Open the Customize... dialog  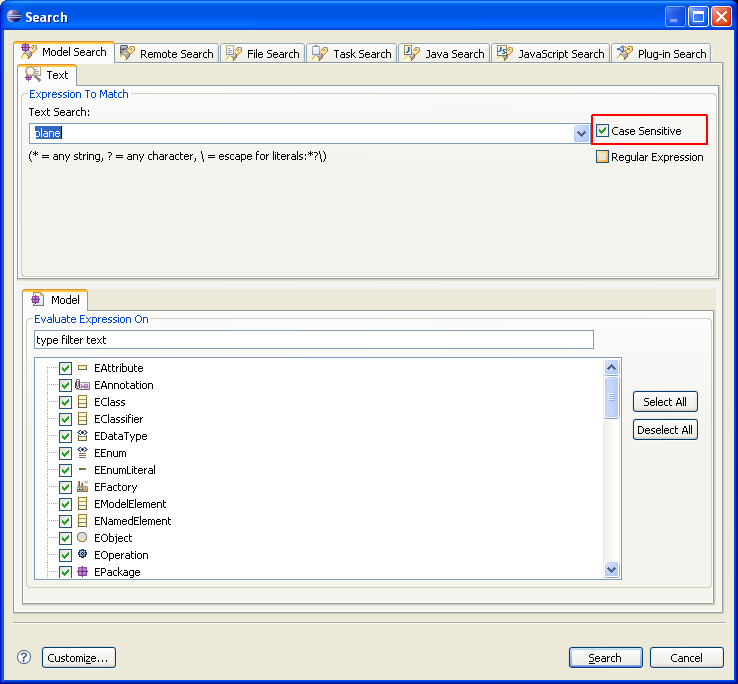[x=79, y=657]
